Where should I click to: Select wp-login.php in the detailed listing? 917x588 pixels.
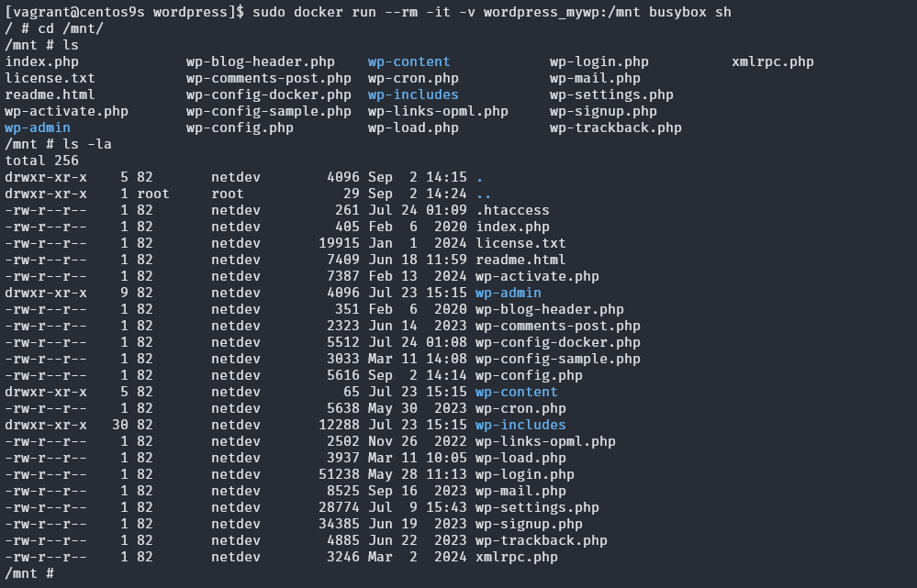524,474
